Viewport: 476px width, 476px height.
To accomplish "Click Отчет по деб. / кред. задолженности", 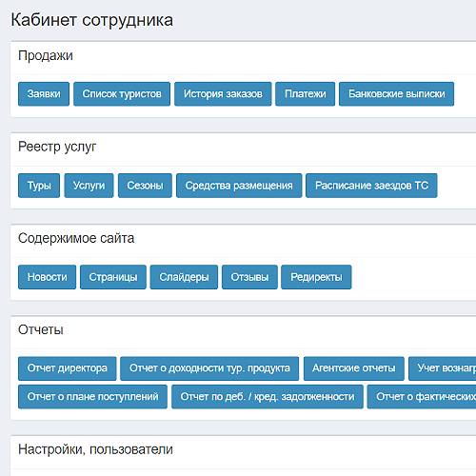I will [268, 397].
